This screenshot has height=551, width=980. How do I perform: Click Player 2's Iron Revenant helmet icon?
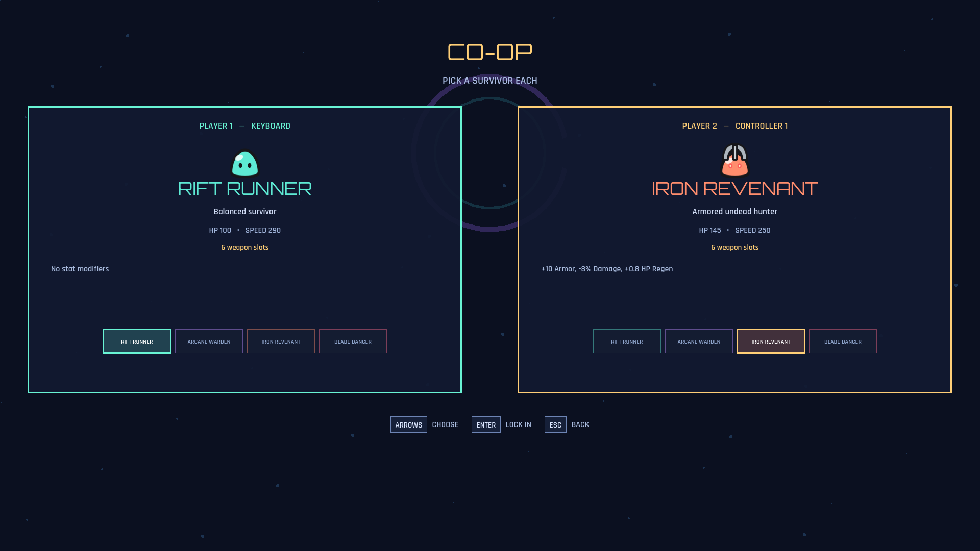click(x=735, y=160)
